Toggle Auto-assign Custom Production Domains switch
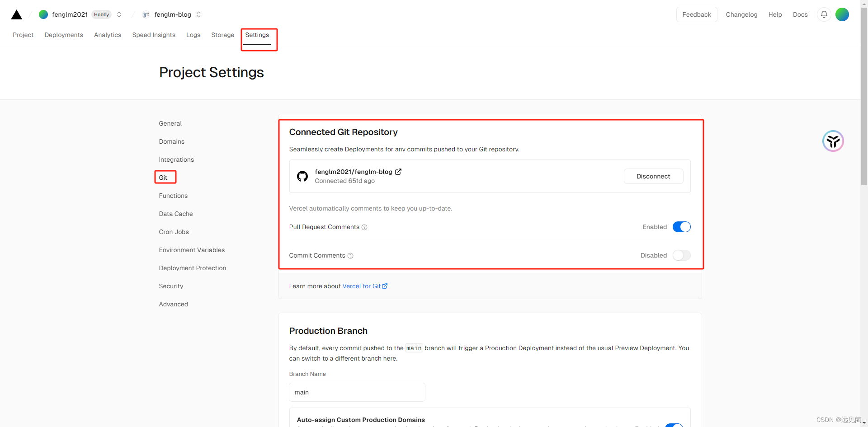The image size is (868, 427). click(674, 425)
